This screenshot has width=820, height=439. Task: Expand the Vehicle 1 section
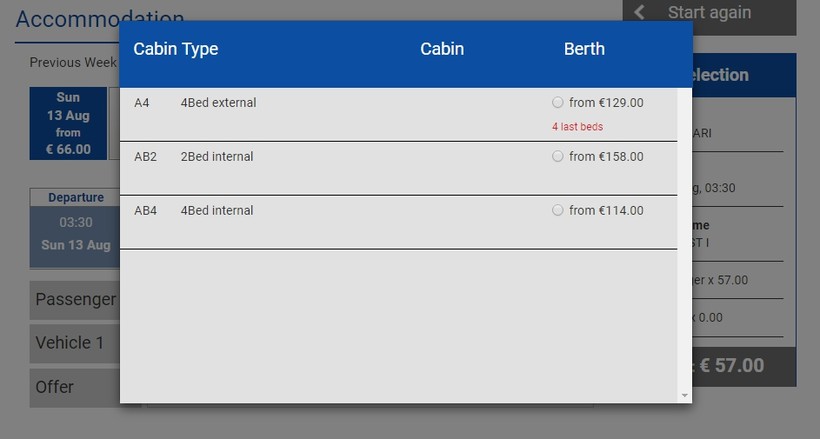click(70, 343)
